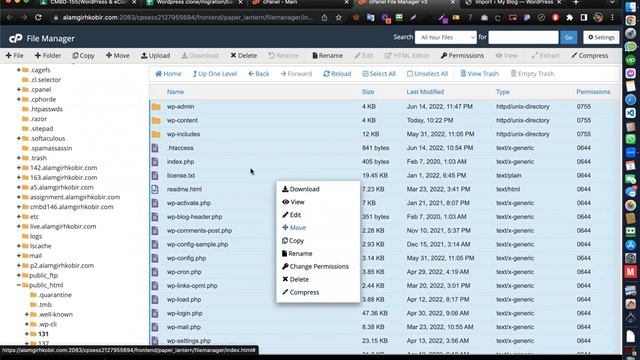Viewport: 640px width, 360px height.
Task: Expand the .well-known tree folder
Action: coord(27,314)
